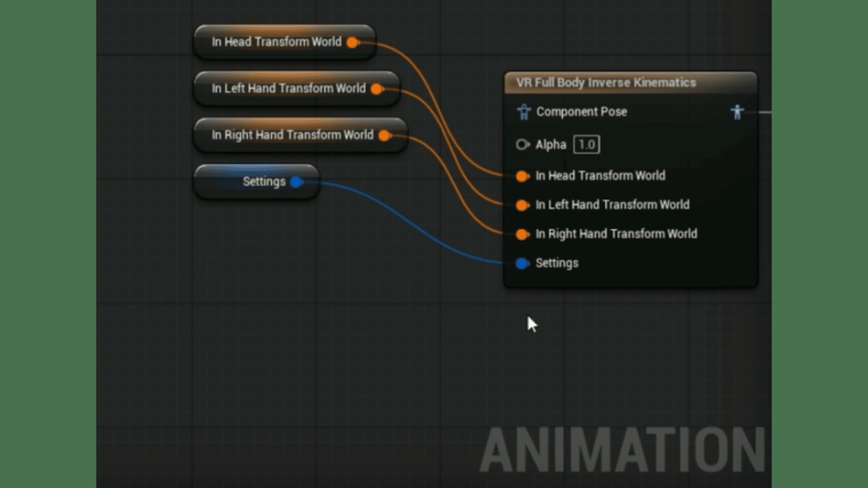Click the In Right Hand Transform World variable node
The image size is (868, 488).
click(x=300, y=135)
